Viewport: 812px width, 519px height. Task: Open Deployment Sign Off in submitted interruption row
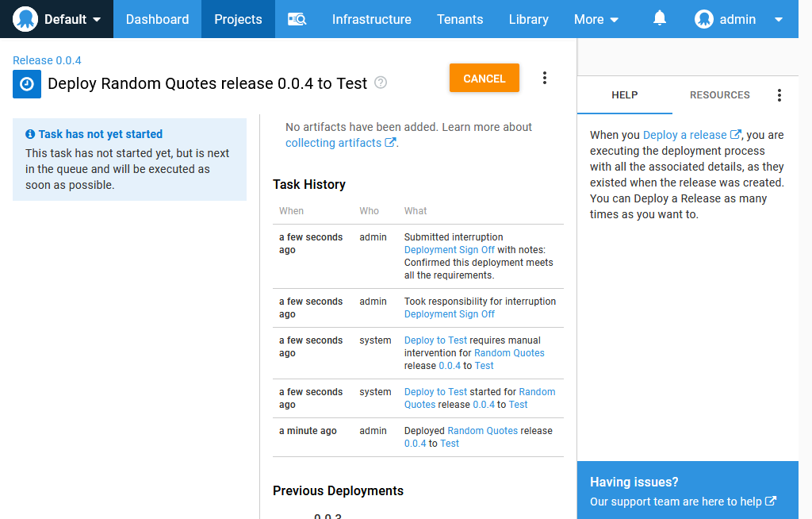coord(450,250)
